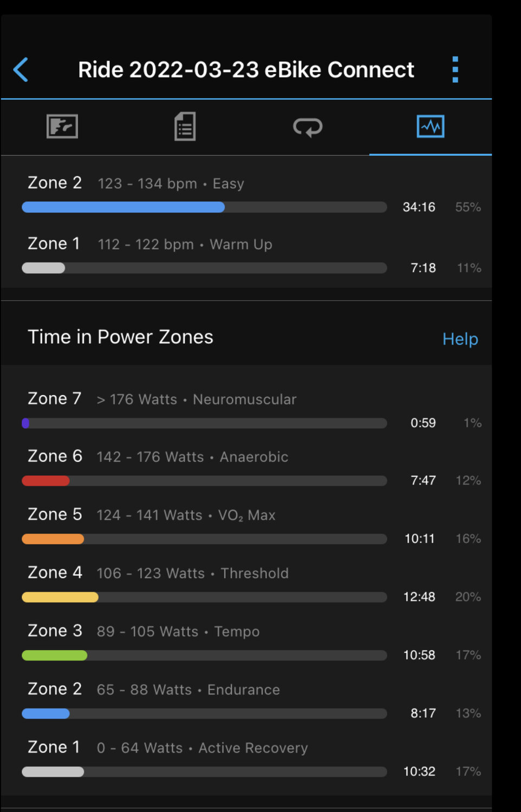
Task: Open the laps tab icon
Action: (308, 127)
